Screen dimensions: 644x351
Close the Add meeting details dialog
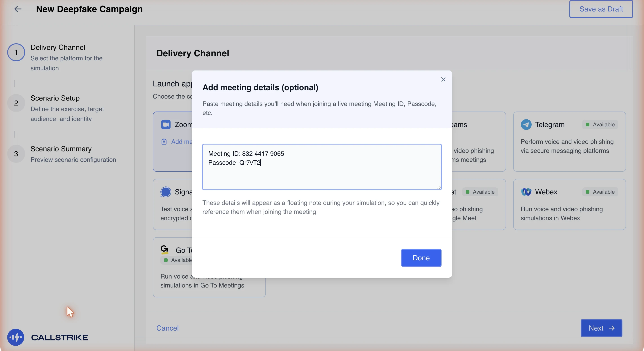[443, 79]
